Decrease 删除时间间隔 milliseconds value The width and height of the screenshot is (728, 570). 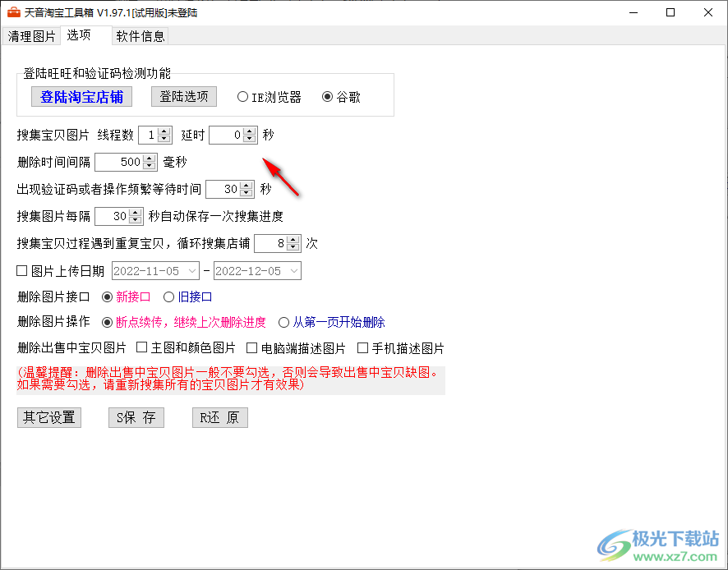pyautogui.click(x=150, y=166)
